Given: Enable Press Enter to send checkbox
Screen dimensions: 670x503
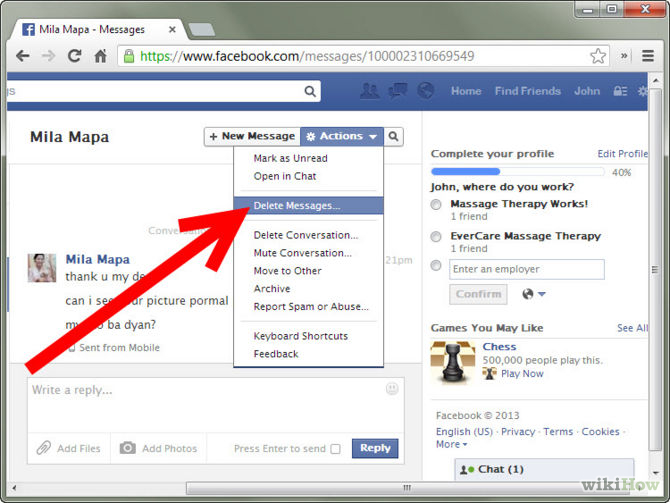Looking at the screenshot, I should point(335,449).
